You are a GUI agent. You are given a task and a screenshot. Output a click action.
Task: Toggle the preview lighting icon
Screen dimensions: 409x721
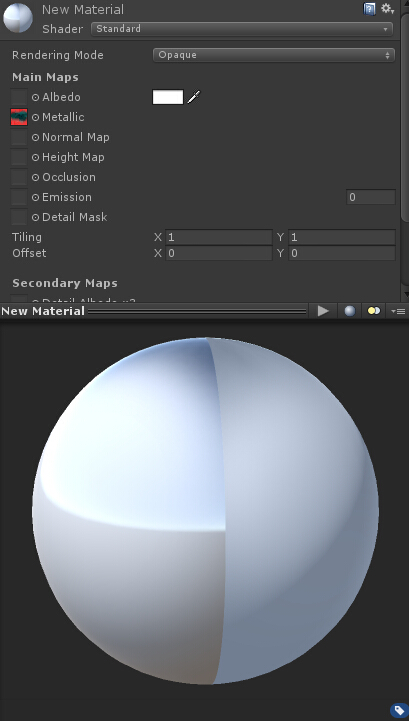374,311
